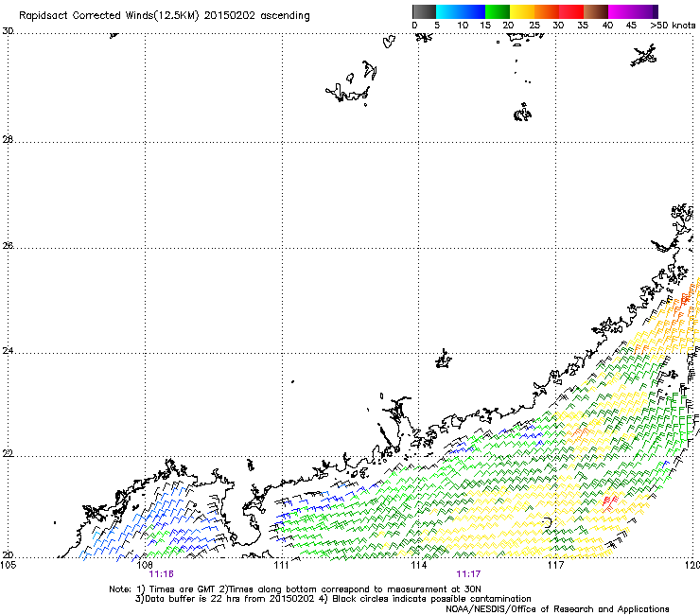Click the purple "11:17" swath time stamp
The image size is (700, 615).
[x=468, y=574]
